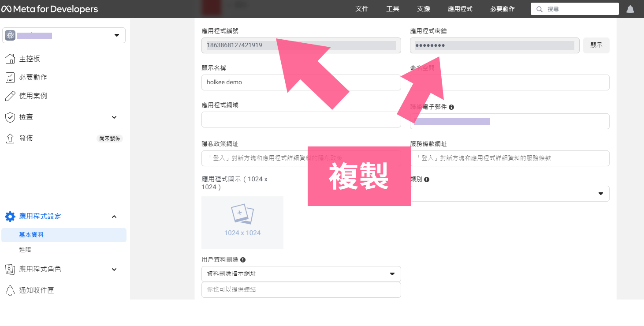This screenshot has height=326, width=644.
Task: Click the app atom icon in selector
Action: (11, 35)
